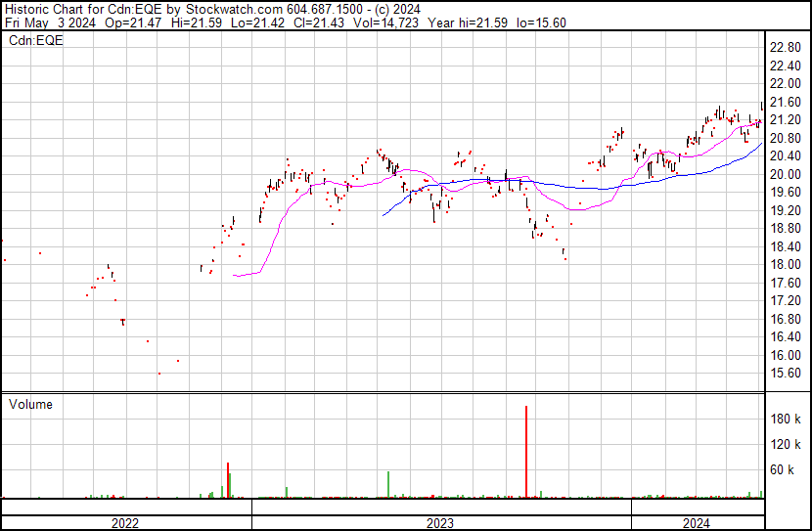Click the 60 k volume axis label
The width and height of the screenshot is (812, 531).
coord(782,469)
